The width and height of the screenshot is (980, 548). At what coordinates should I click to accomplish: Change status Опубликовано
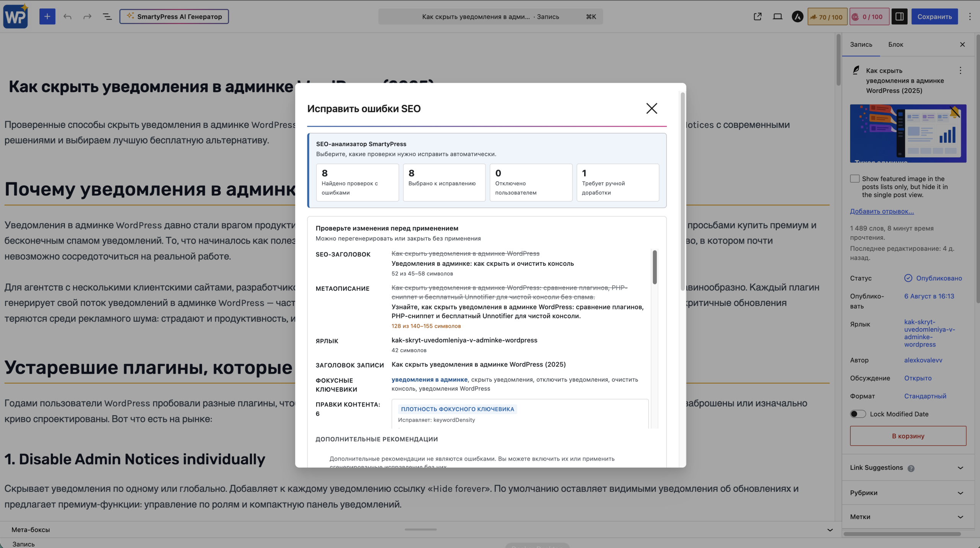click(933, 278)
